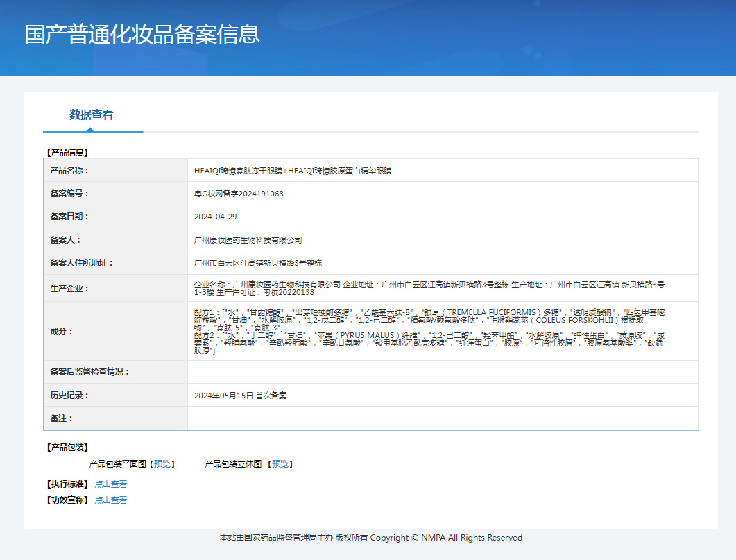Open 点击查看 link beside 功效宣称
This screenshot has width=736, height=560.
pos(111,500)
